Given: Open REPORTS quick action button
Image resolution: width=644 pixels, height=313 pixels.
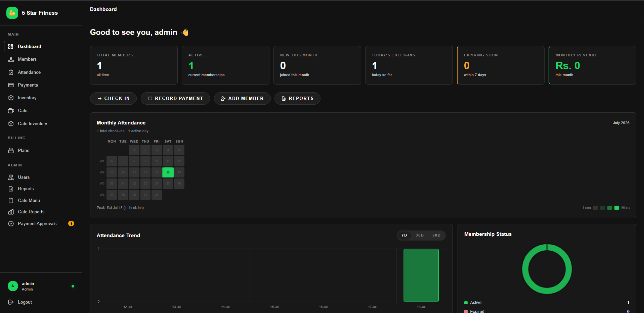Looking at the screenshot, I should pyautogui.click(x=297, y=98).
